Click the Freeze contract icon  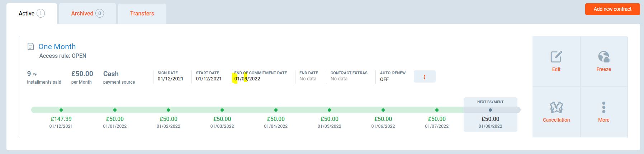[603, 57]
